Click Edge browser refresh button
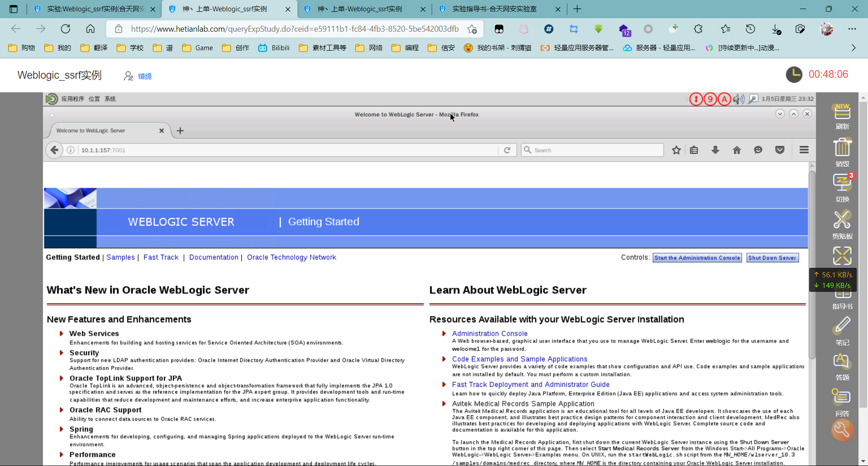This screenshot has width=868, height=466. [x=66, y=29]
